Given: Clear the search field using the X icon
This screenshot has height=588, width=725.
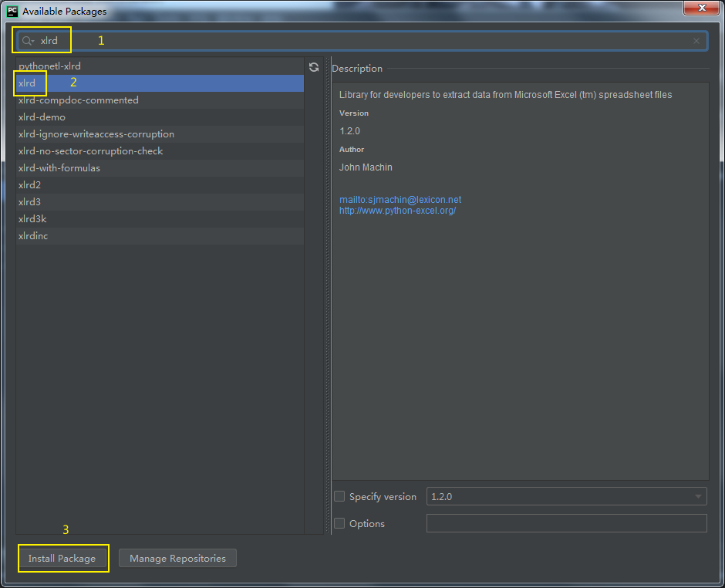Looking at the screenshot, I should coord(696,40).
